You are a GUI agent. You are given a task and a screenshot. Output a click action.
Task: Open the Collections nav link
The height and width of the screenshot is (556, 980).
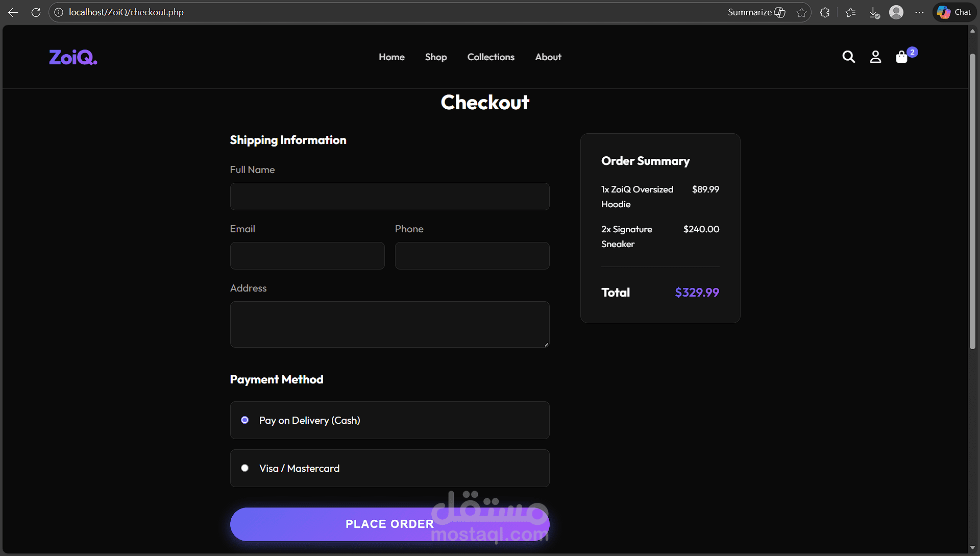click(491, 57)
